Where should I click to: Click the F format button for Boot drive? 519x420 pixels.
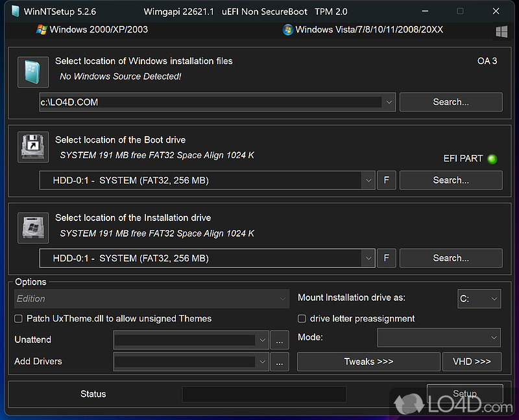pyautogui.click(x=386, y=180)
